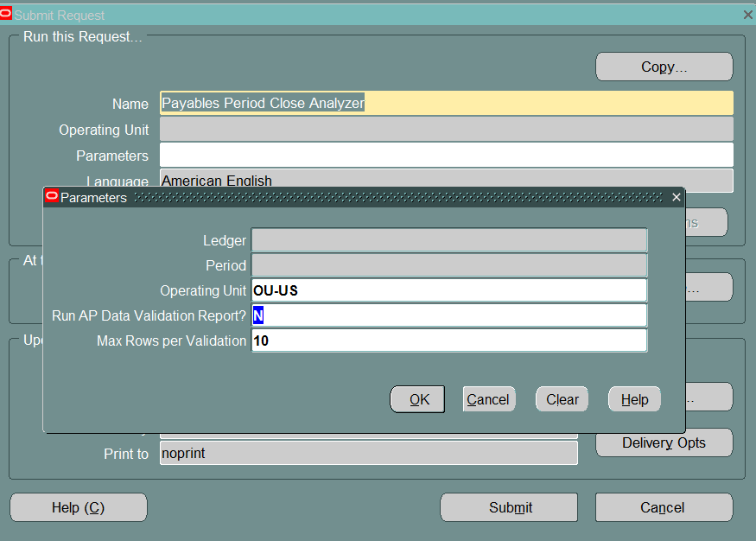Viewport: 756px width, 541px height.
Task: Click OK in the Parameters dialog
Action: [x=417, y=399]
